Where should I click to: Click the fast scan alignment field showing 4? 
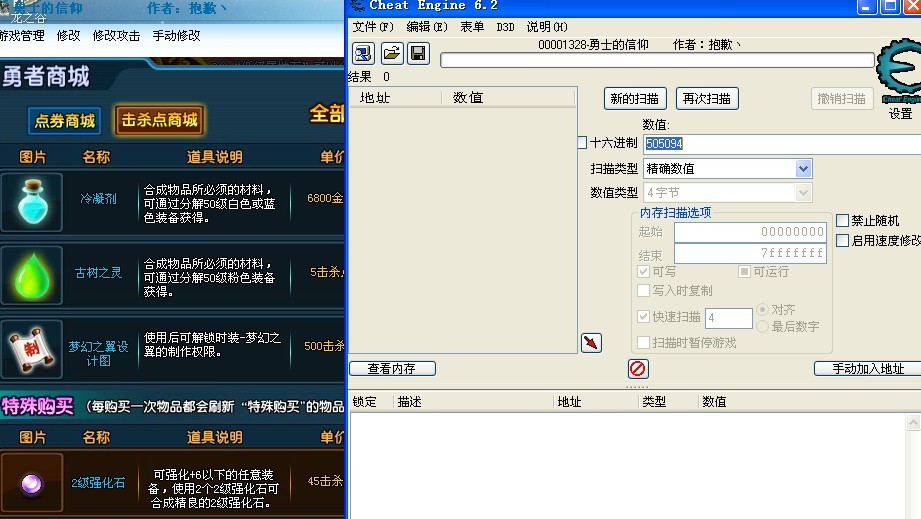pos(728,318)
